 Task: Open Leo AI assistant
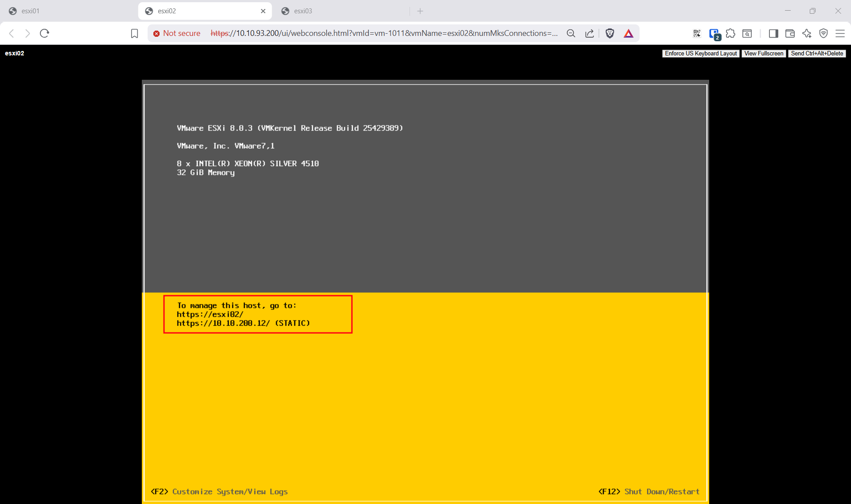(807, 33)
